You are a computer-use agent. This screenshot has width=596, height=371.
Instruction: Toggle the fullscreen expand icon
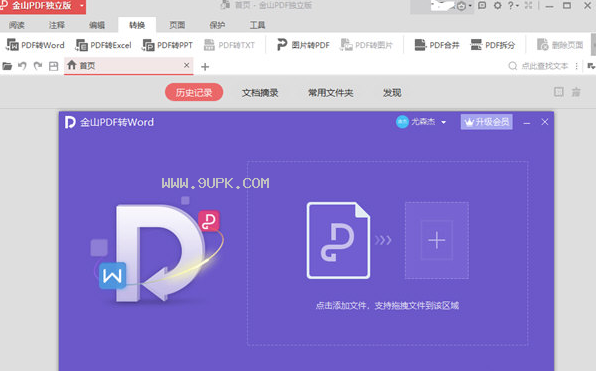[528, 5]
